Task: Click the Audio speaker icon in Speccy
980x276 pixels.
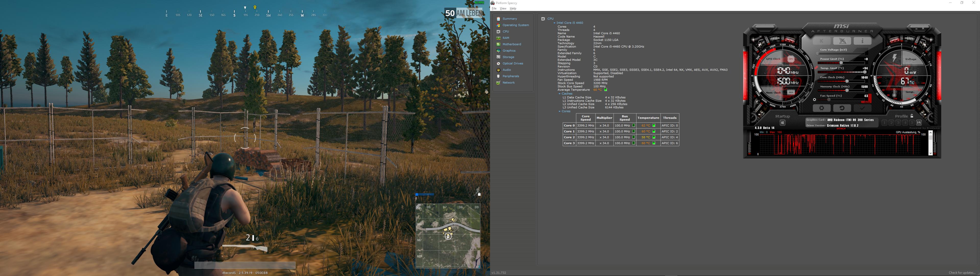Action: click(x=498, y=70)
